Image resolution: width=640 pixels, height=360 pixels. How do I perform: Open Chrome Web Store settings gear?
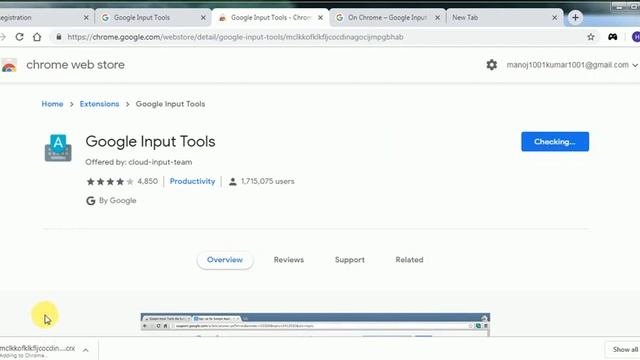(x=492, y=64)
